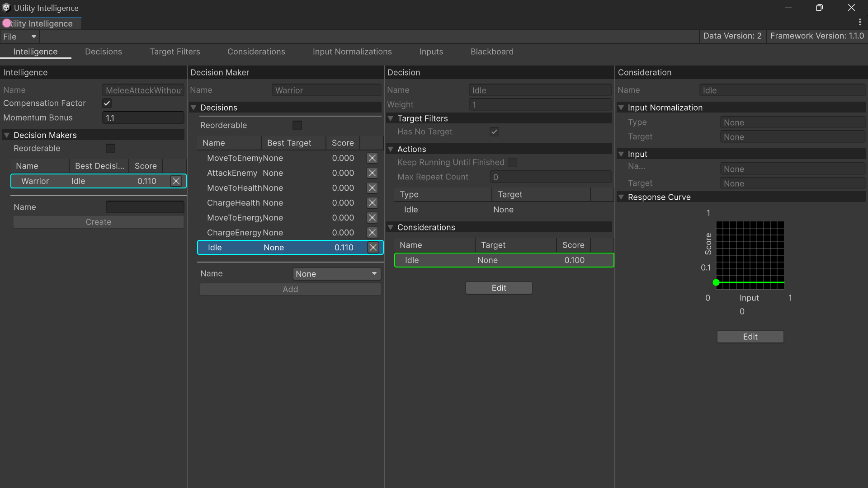
Task: Restore down the Utility Intelligence window
Action: pos(819,8)
